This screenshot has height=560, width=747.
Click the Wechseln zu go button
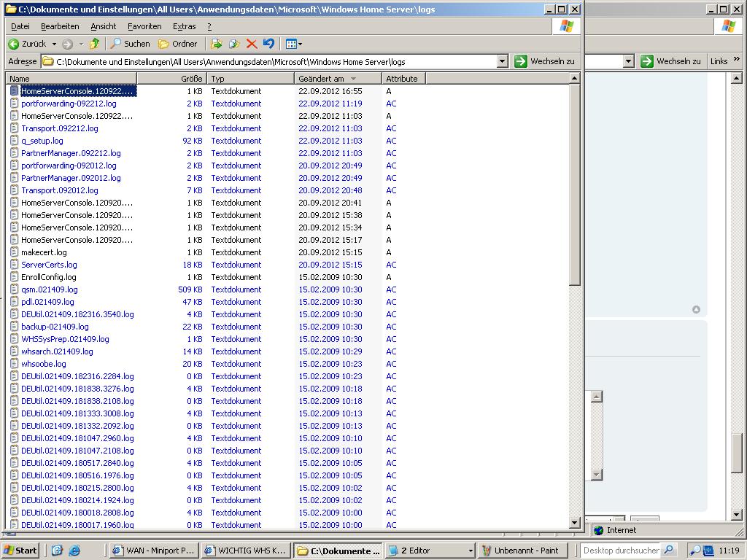[544, 61]
